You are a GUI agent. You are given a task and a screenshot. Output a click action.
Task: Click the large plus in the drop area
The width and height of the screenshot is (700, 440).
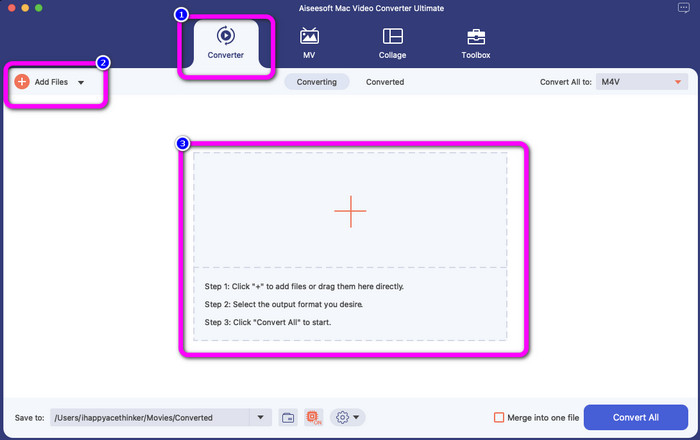pos(350,211)
